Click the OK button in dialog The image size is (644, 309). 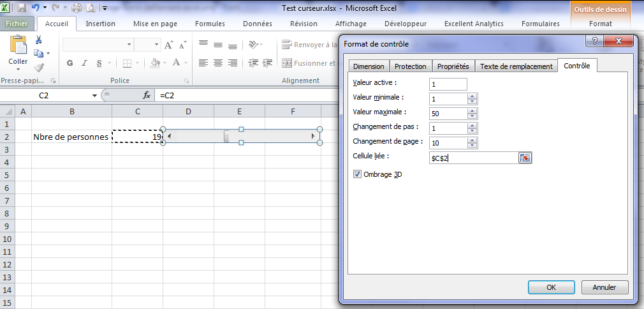click(551, 287)
